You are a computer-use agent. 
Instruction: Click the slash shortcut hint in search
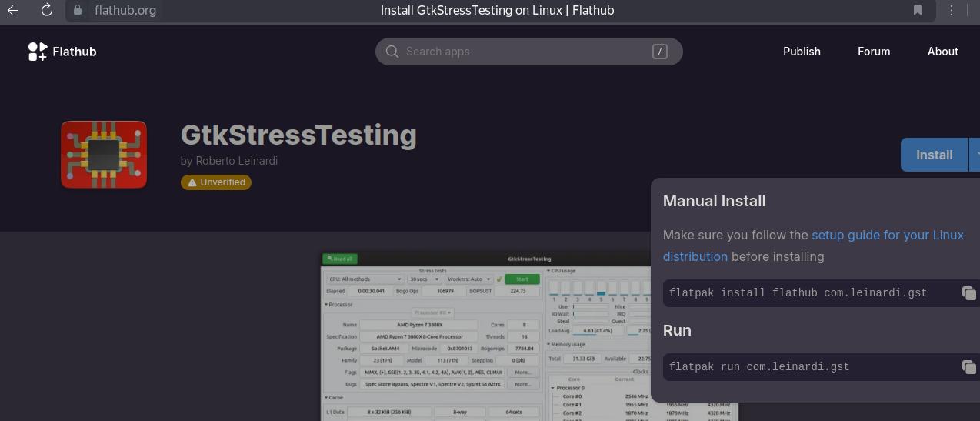coord(659,52)
